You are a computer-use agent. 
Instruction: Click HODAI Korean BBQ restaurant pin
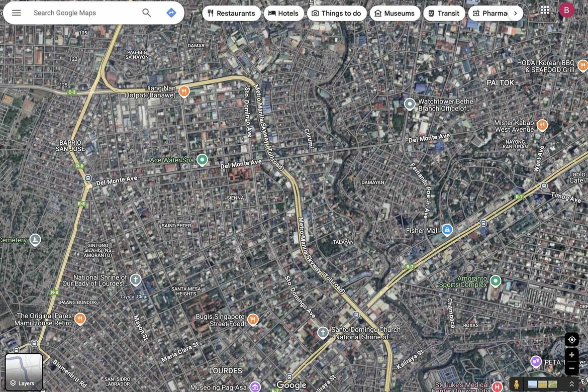coord(582,66)
